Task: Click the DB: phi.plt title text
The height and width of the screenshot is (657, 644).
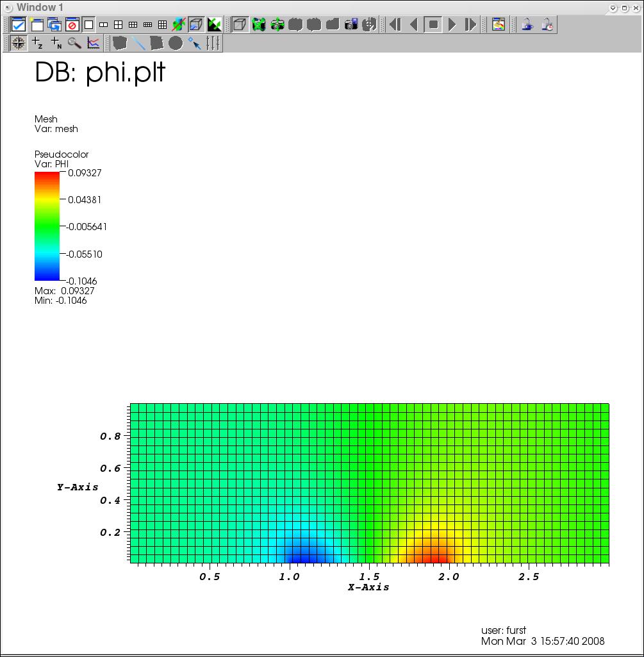Action: (100, 73)
